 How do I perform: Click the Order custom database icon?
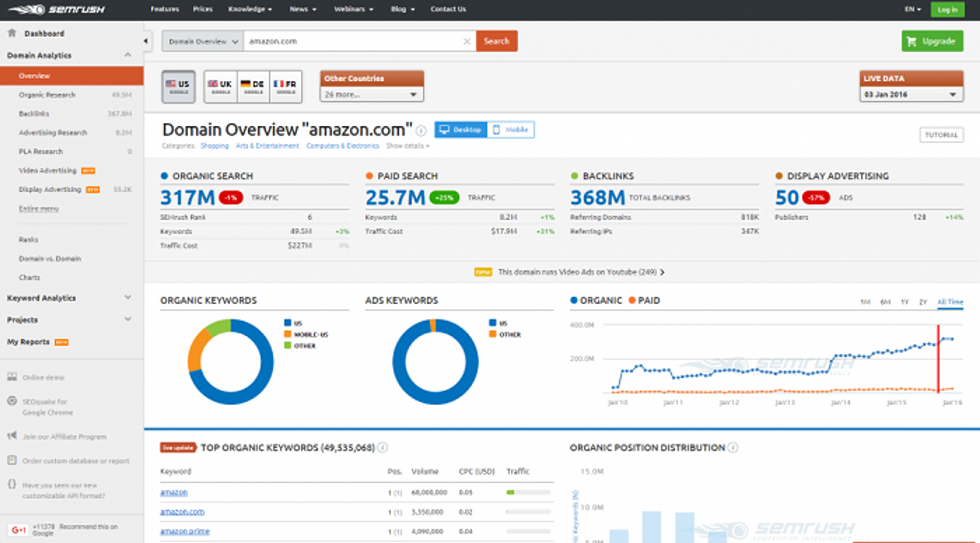12,460
